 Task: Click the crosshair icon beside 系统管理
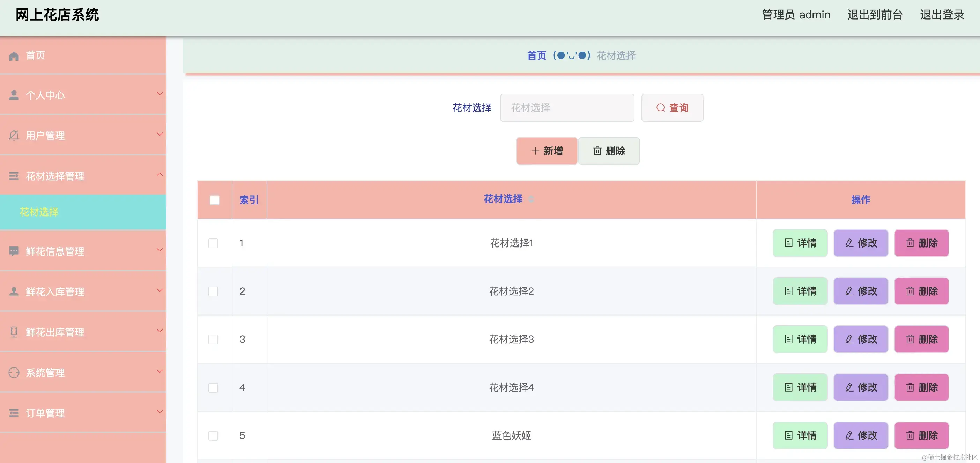pos(14,373)
